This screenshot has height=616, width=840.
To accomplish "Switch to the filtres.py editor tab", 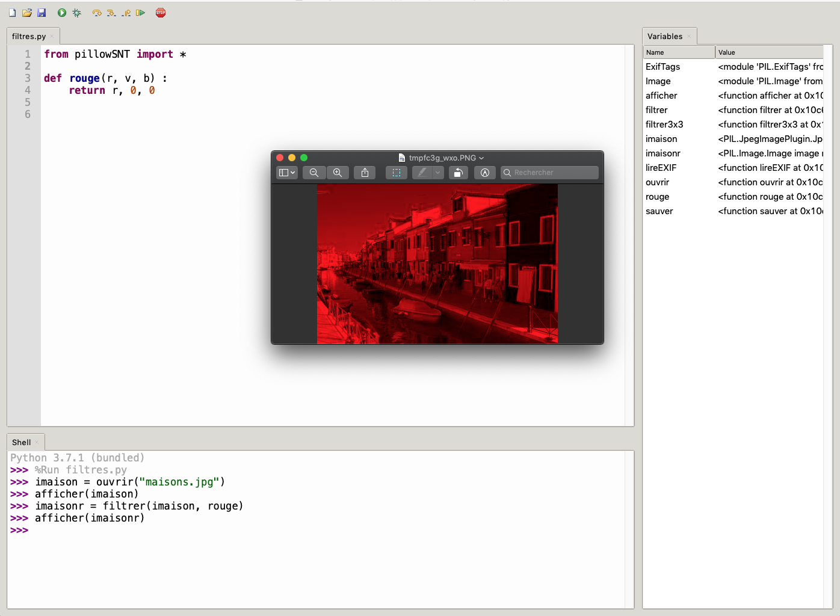I will [x=29, y=36].
